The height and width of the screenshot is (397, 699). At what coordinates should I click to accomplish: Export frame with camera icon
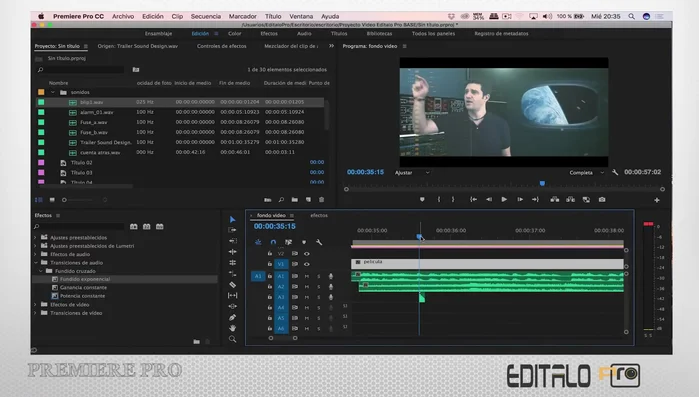[x=602, y=200]
